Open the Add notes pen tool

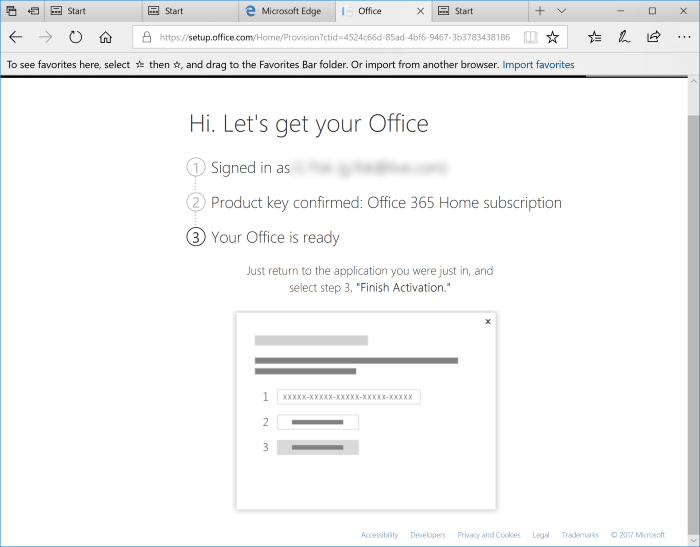[x=624, y=37]
